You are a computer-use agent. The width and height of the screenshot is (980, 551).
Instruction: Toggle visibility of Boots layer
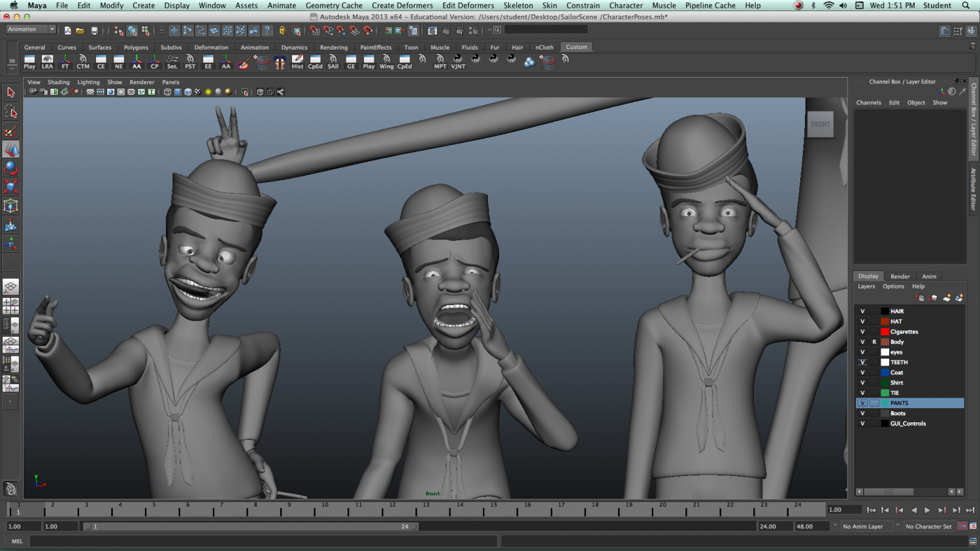pos(862,413)
